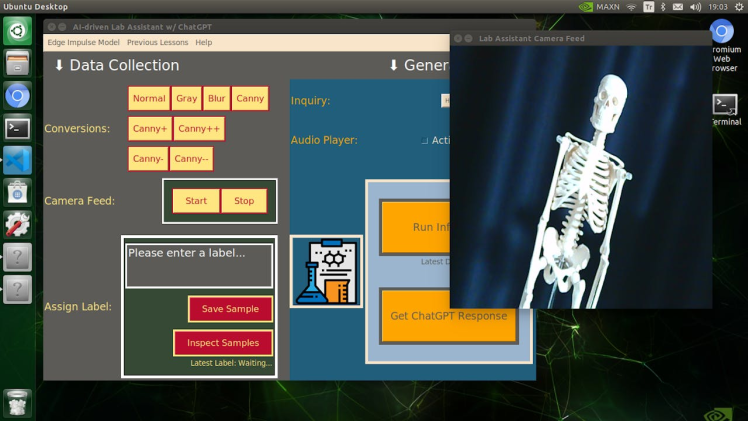Open the Bluetooth indicator menu

663,7
